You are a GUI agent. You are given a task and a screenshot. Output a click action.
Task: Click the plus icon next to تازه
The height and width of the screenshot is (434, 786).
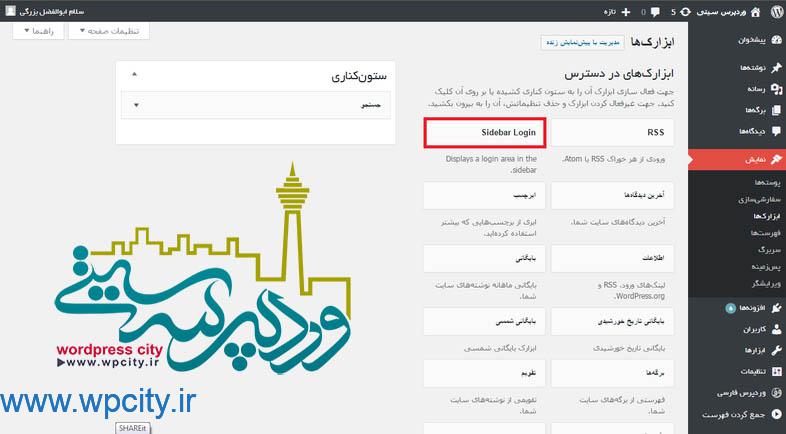pyautogui.click(x=626, y=12)
